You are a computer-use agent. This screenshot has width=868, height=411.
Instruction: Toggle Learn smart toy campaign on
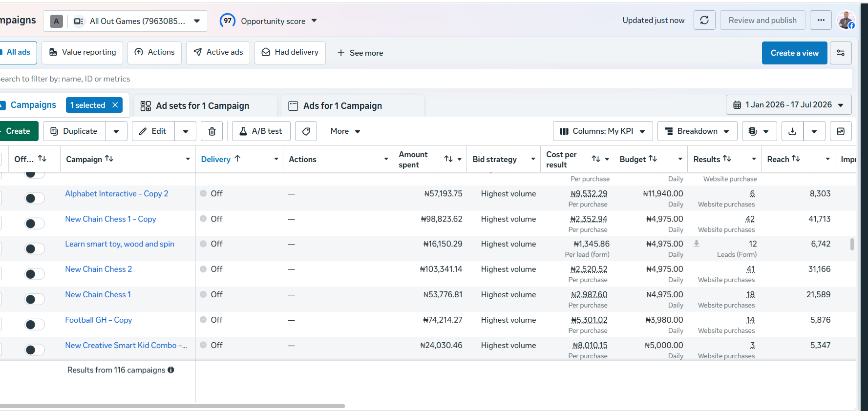(35, 249)
